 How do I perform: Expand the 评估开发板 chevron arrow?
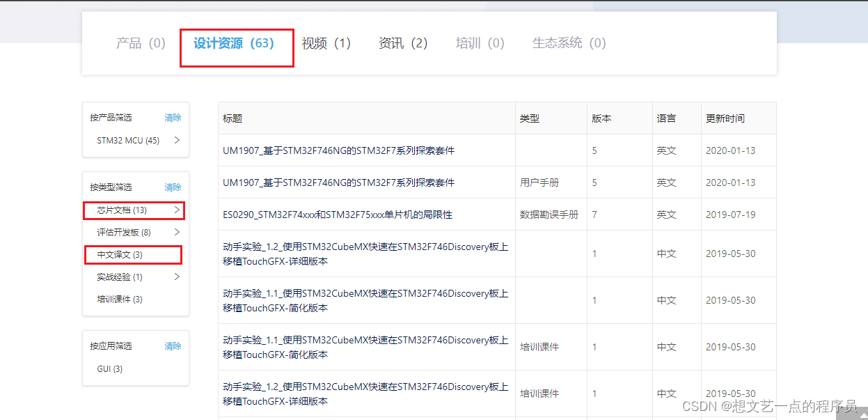177,232
